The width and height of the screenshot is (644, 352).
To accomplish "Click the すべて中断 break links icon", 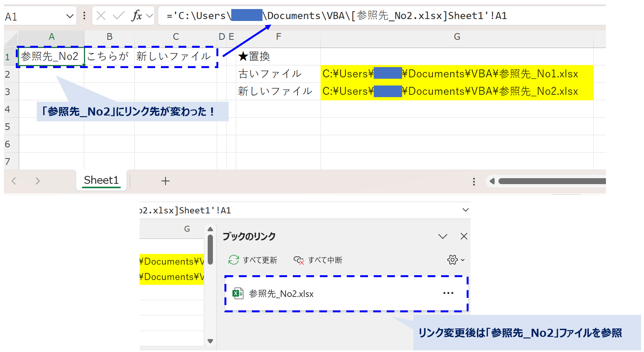I will pyautogui.click(x=300, y=260).
